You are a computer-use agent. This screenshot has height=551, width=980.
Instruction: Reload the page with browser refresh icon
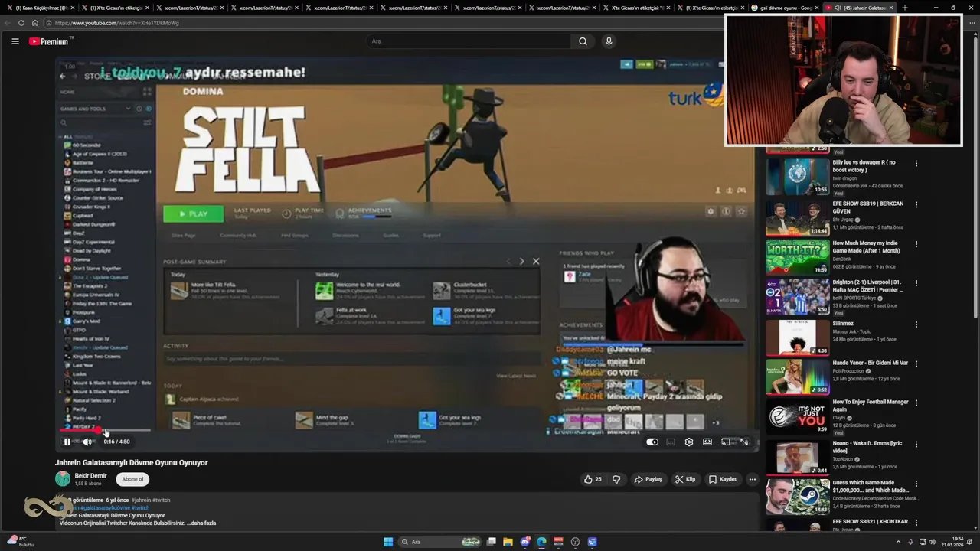click(21, 23)
